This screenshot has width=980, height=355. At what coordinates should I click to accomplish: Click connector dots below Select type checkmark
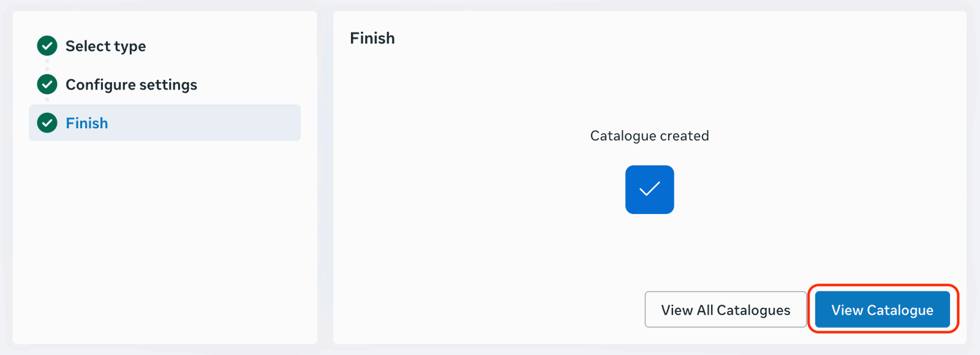tap(47, 64)
